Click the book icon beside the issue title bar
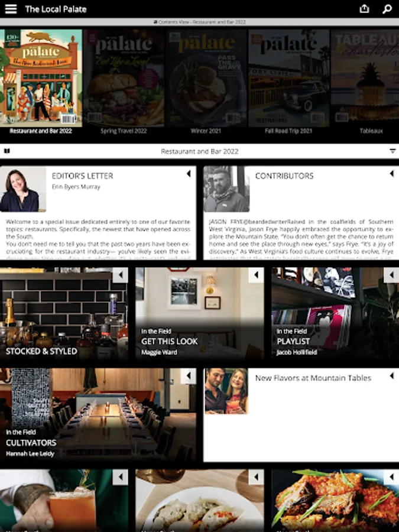 click(x=7, y=151)
